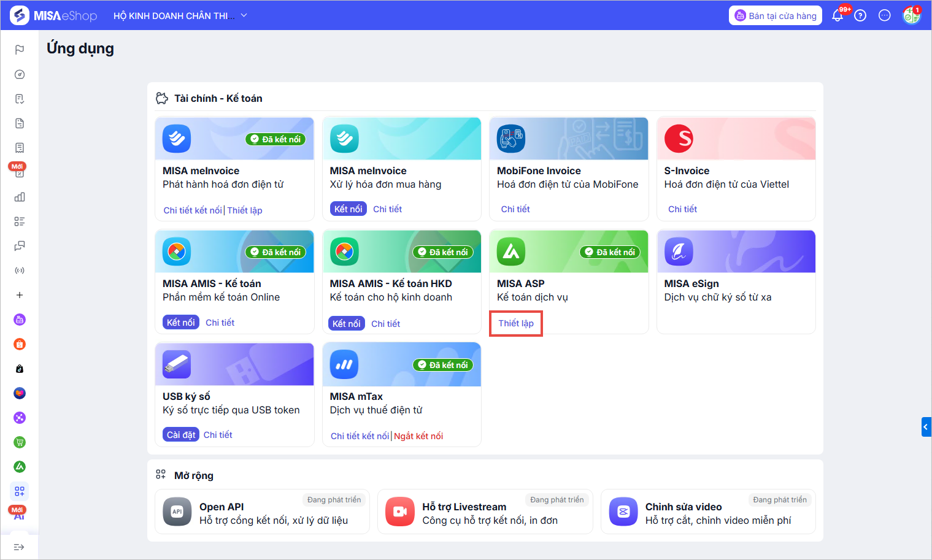Open the purple cash register sidebar icon
The image size is (932, 560).
click(20, 320)
